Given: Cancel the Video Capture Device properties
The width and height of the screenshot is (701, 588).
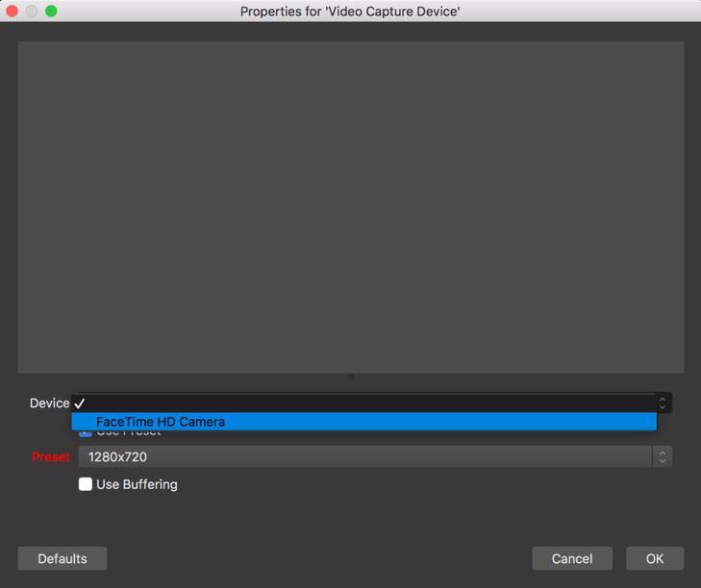Looking at the screenshot, I should [x=572, y=558].
